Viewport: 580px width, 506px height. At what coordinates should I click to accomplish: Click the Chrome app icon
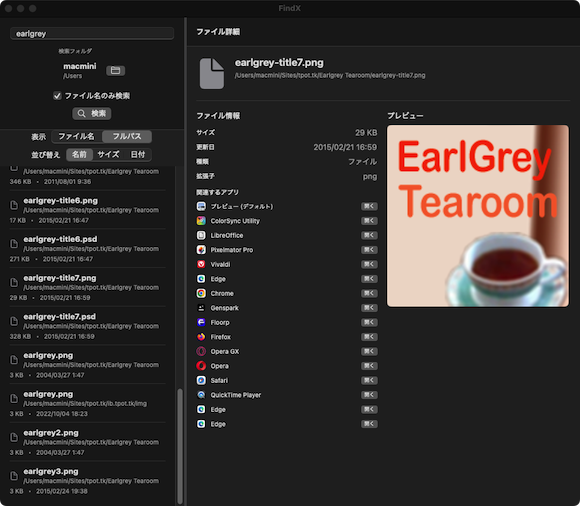[201, 293]
